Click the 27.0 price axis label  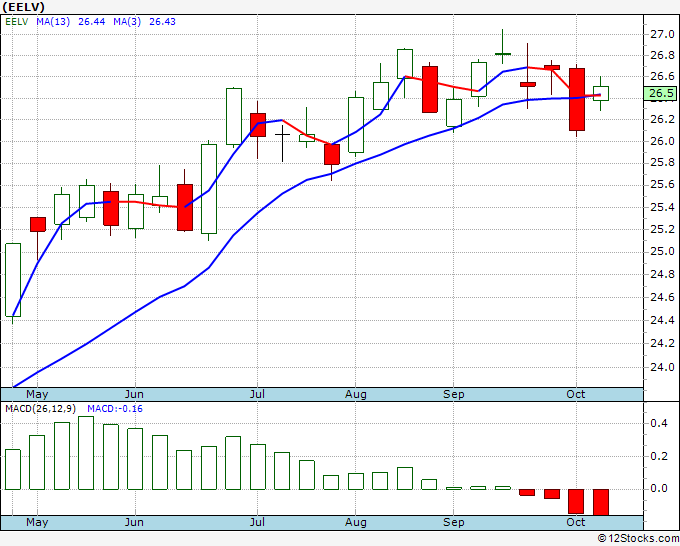[662, 34]
